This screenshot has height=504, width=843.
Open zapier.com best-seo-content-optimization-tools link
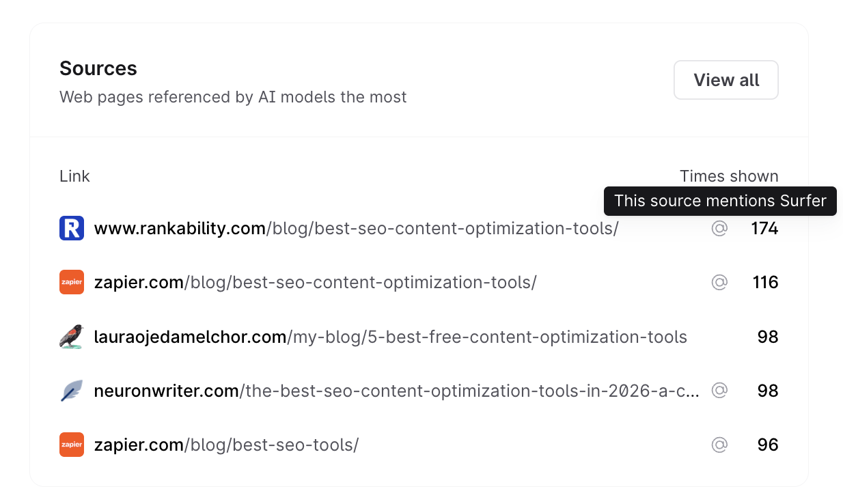tap(315, 282)
